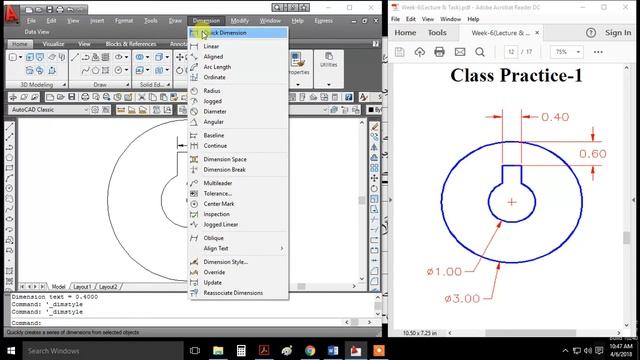Image resolution: width=640 pixels, height=360 pixels.
Task: Click the Rotate tool in right toolbar
Action: tap(374, 188)
